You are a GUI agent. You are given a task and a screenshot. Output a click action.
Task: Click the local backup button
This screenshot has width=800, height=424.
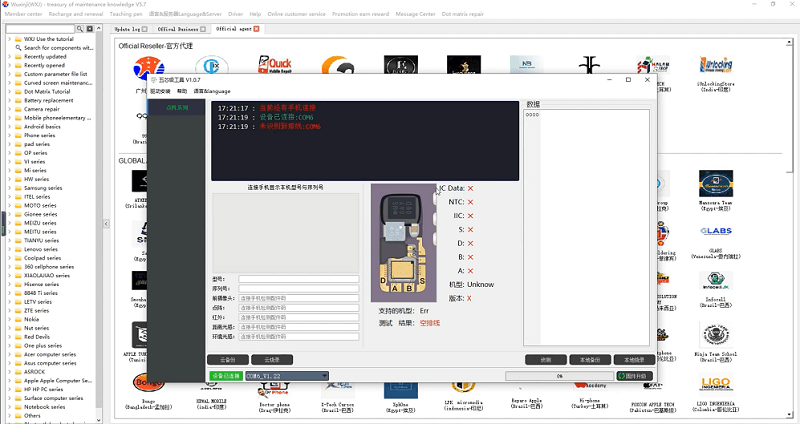coord(590,360)
